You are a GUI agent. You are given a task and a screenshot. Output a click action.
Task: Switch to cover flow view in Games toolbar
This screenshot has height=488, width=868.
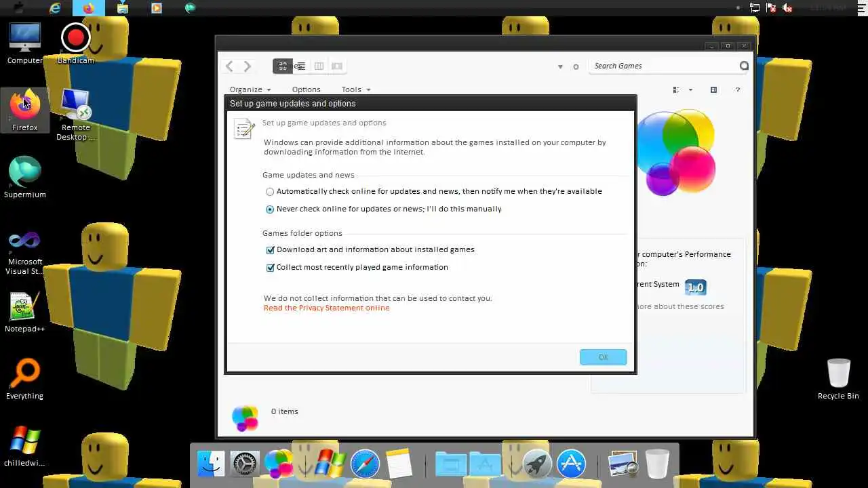click(337, 66)
